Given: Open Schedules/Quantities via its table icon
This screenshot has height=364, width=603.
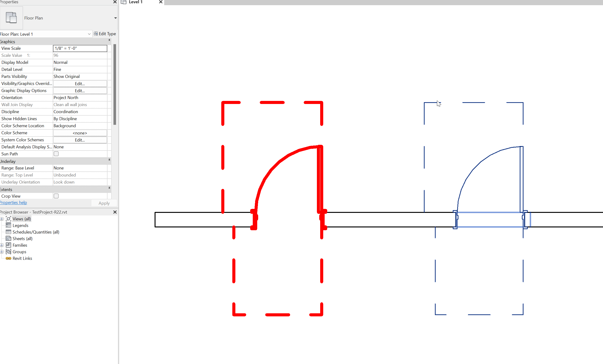Looking at the screenshot, I should point(8,232).
